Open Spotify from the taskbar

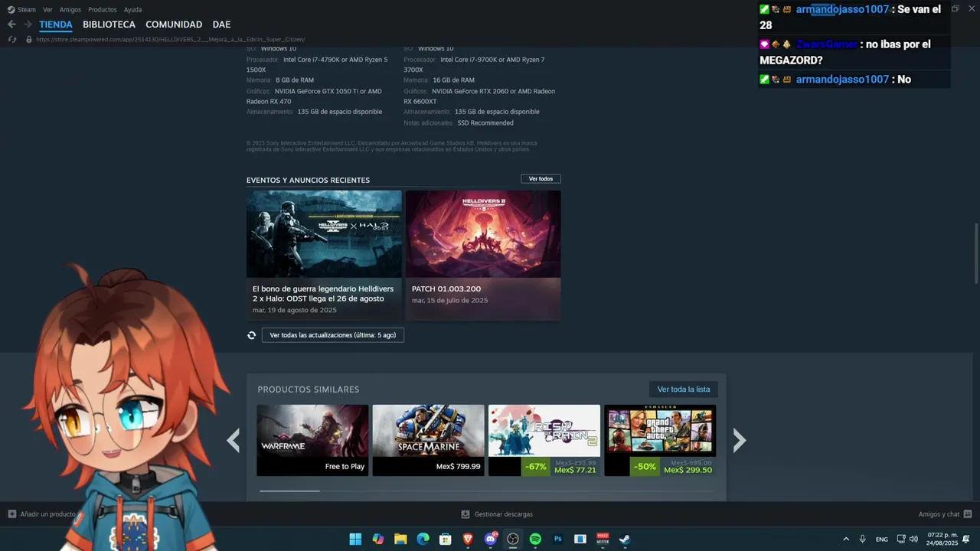tap(535, 539)
